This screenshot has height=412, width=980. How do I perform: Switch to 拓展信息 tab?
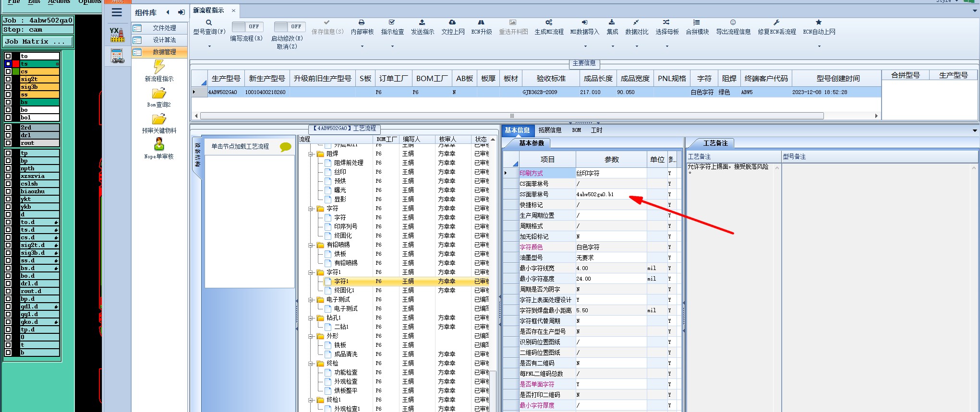coord(550,130)
